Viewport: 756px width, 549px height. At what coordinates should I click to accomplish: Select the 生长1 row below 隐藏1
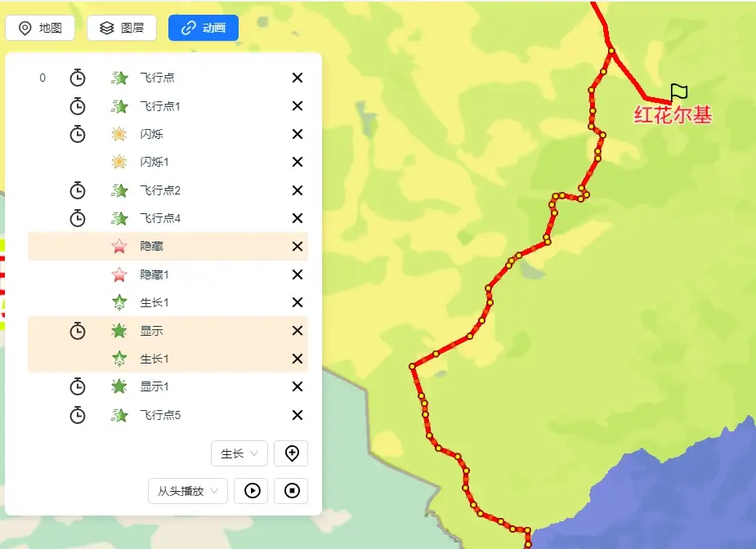pos(168,303)
